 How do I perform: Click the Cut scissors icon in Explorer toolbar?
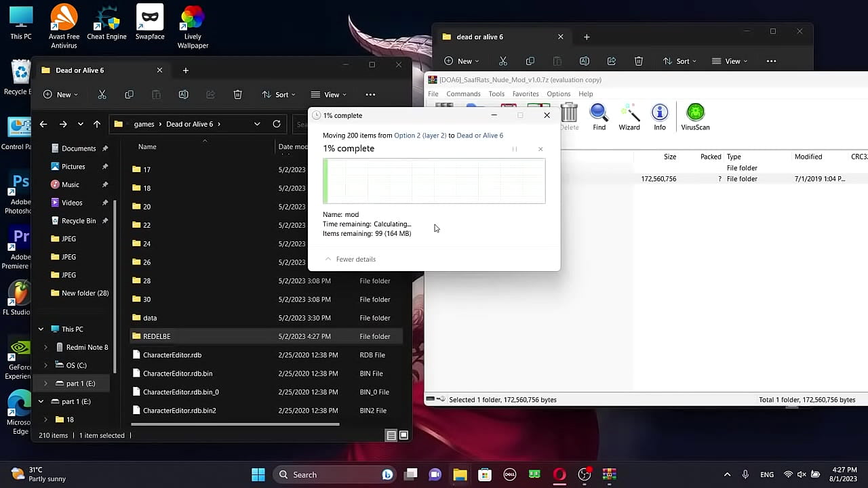coord(102,95)
